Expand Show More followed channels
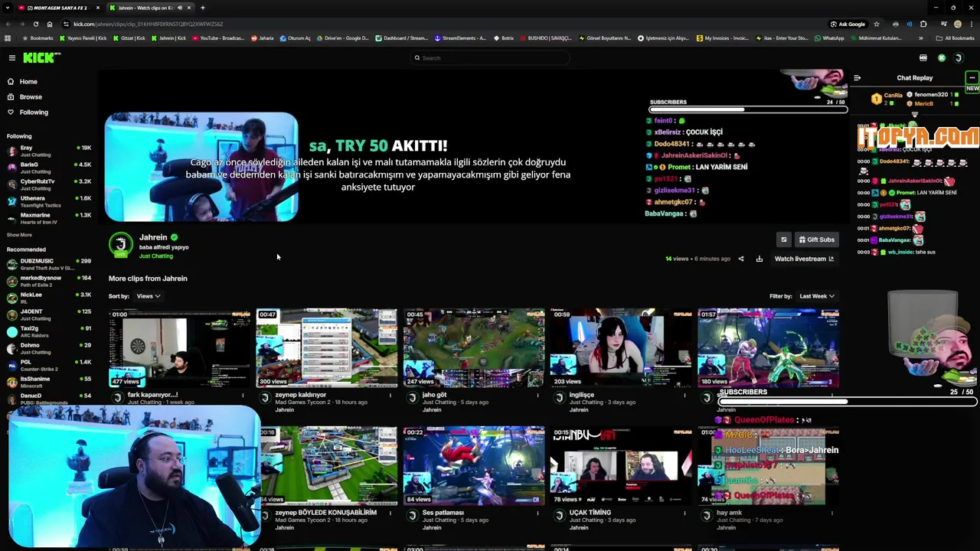Screen dimensions: 980x551 click(19, 235)
